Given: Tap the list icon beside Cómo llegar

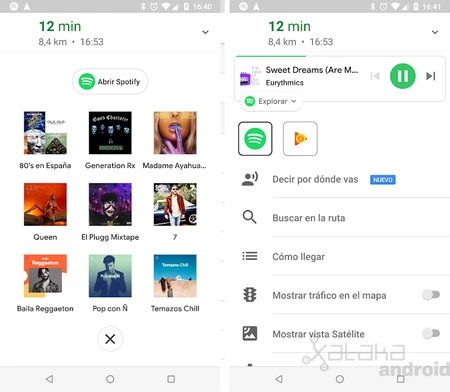Looking at the screenshot, I should pos(250,256).
